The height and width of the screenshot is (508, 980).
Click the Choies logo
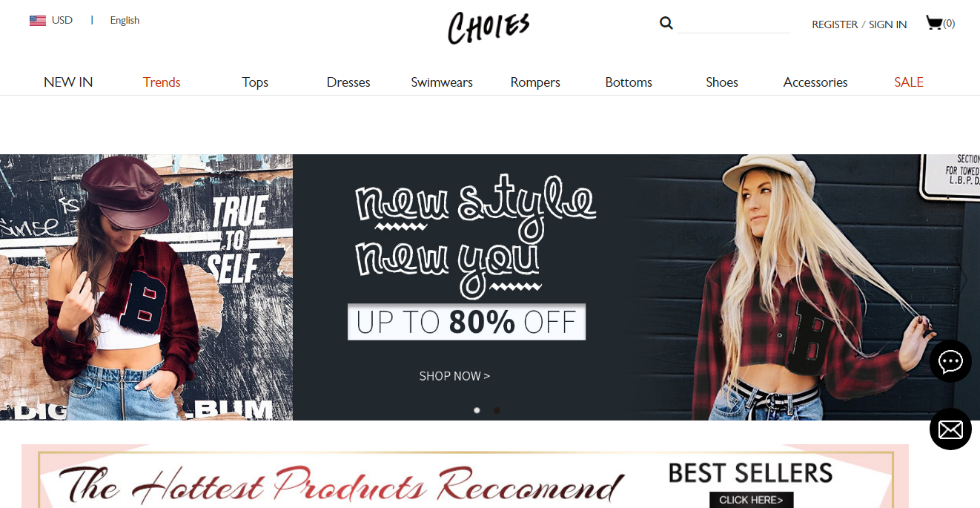(x=489, y=28)
